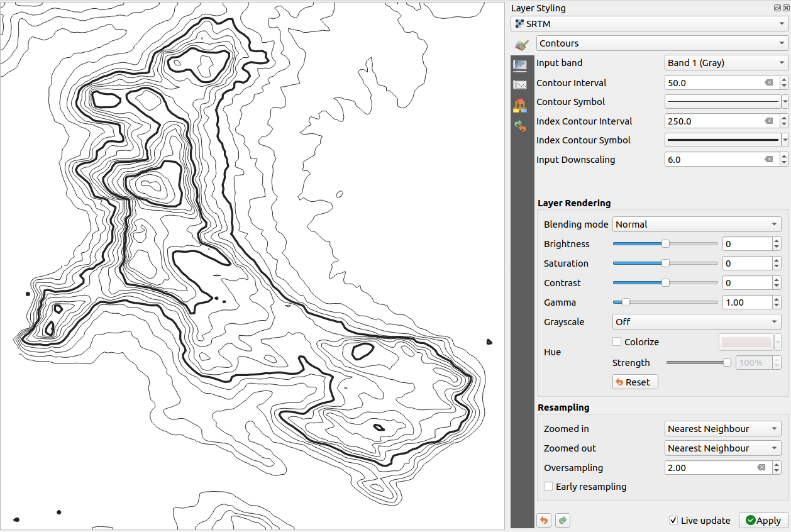Click the Reset button under Layer Rendering
Viewport: 791px width, 532px height.
(x=634, y=382)
